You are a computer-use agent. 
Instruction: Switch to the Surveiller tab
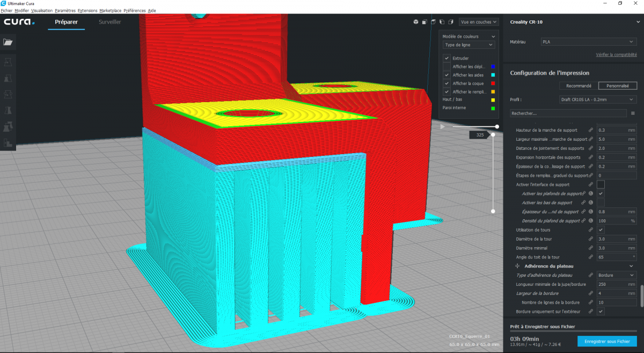[109, 22]
